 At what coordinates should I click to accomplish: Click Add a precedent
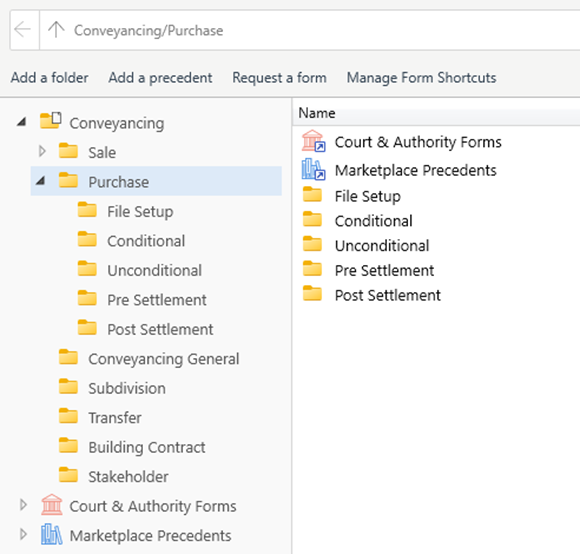(x=160, y=78)
